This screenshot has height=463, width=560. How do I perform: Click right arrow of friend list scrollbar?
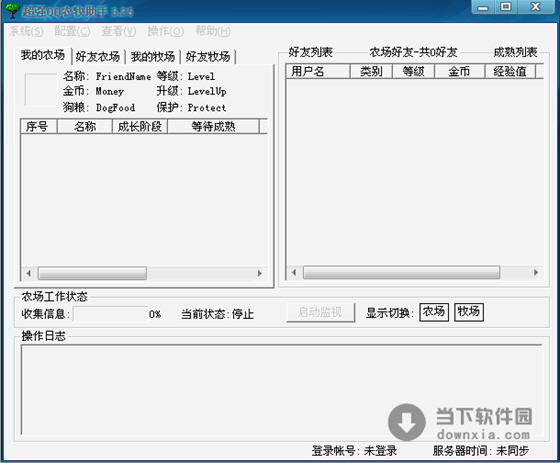pyautogui.click(x=536, y=273)
